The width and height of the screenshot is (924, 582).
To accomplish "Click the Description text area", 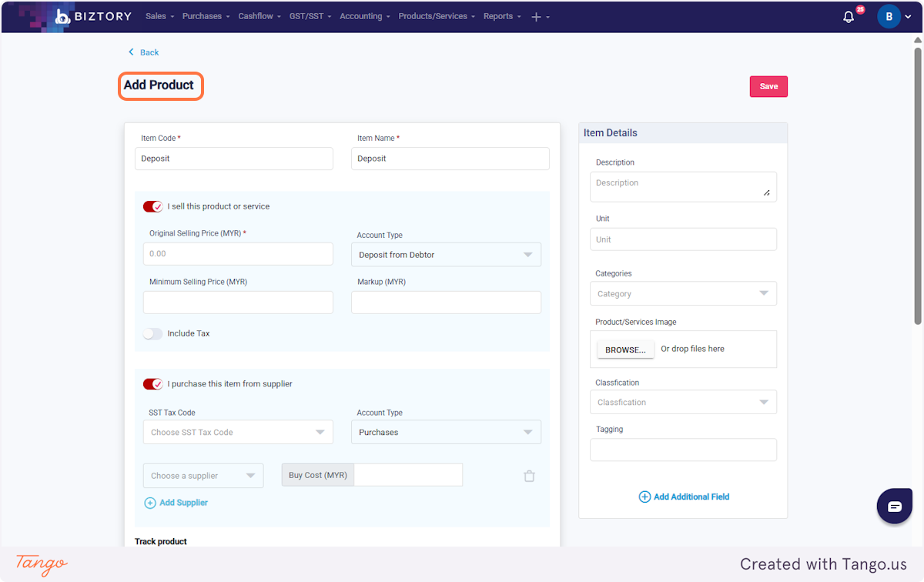I will (x=683, y=187).
